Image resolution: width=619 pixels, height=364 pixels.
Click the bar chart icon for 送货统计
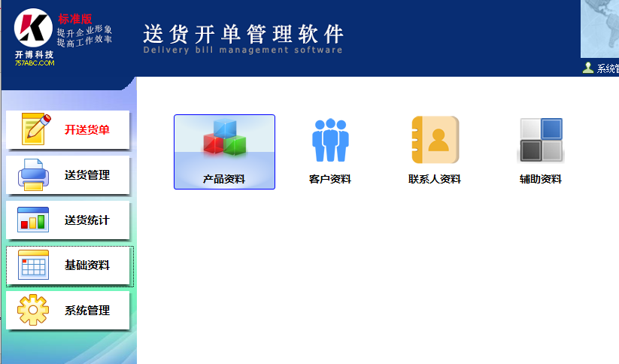coord(34,220)
